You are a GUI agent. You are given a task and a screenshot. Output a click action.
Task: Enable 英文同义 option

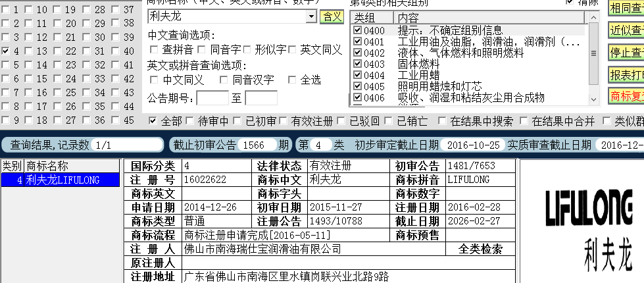coord(292,50)
